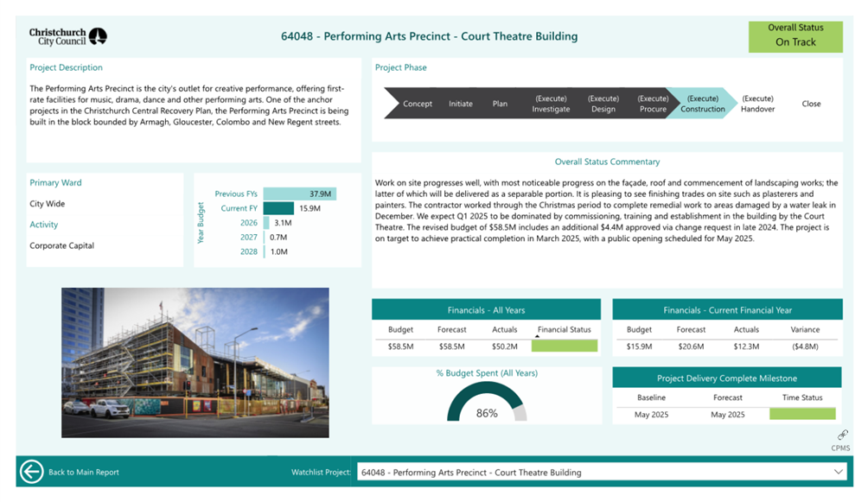
Task: Expand the Watchlist Project dropdown chevron
Action: tap(838, 472)
